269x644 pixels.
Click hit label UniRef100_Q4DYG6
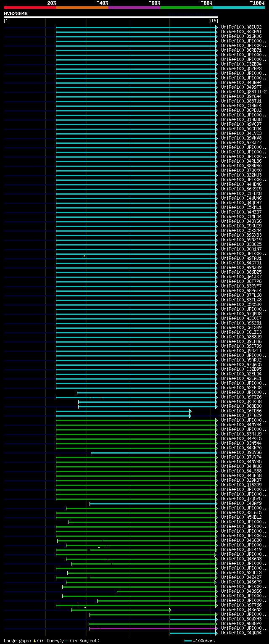(x=241, y=221)
